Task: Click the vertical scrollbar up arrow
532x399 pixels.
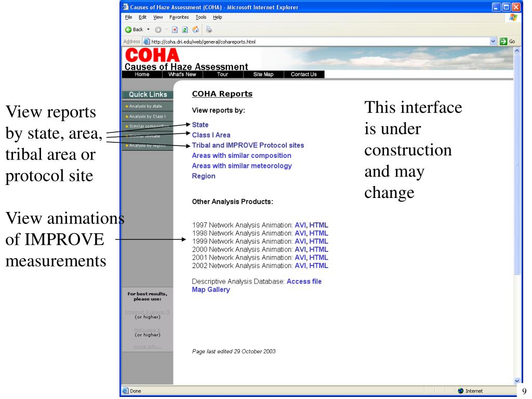Action: pyautogui.click(x=517, y=50)
